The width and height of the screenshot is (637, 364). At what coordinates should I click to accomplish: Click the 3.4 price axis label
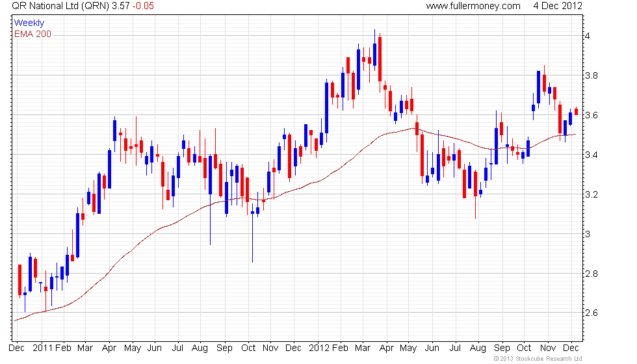coord(591,155)
